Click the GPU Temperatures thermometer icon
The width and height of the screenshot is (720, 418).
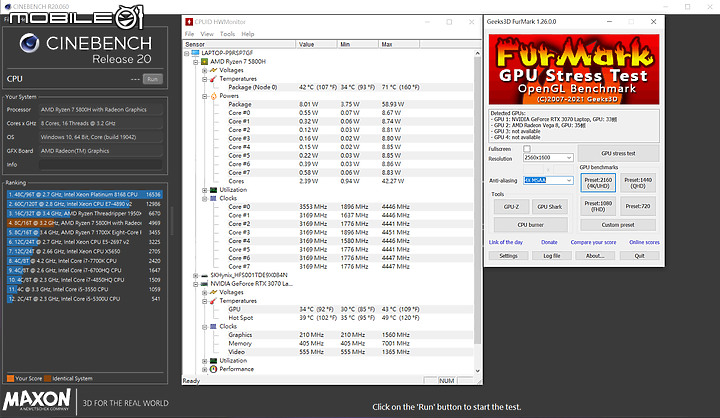(214, 301)
